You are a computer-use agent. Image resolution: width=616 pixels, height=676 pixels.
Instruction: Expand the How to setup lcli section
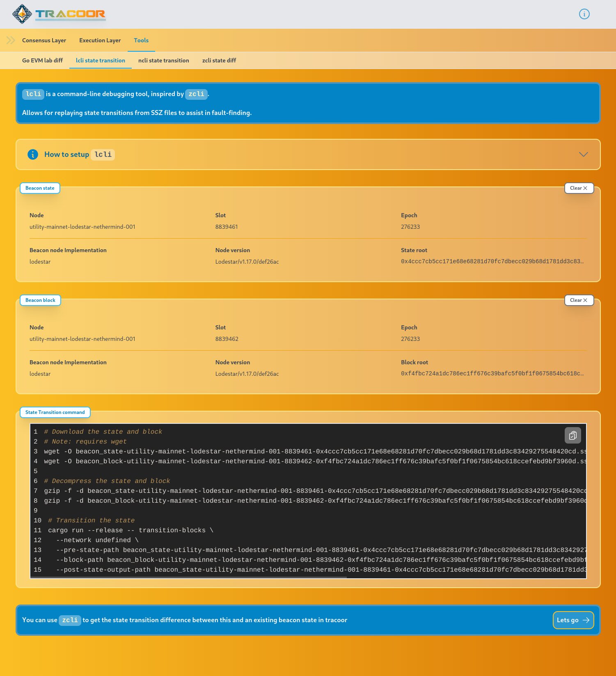click(x=583, y=154)
